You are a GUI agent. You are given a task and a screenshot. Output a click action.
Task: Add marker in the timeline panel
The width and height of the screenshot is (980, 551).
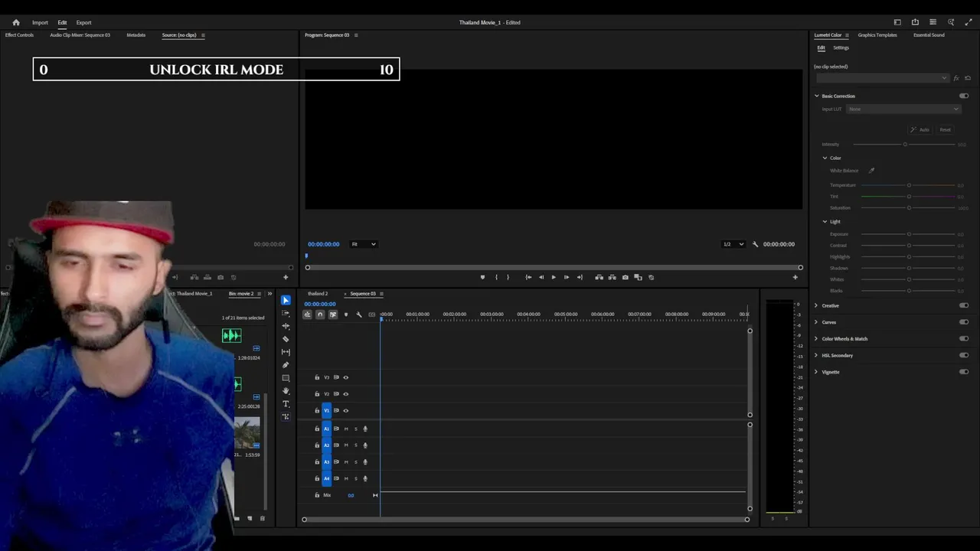coord(346,315)
